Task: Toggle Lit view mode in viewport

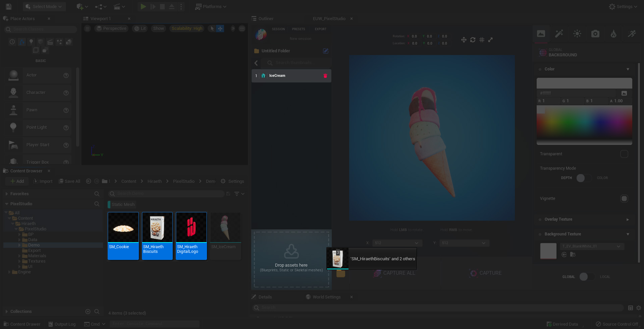Action: click(140, 29)
